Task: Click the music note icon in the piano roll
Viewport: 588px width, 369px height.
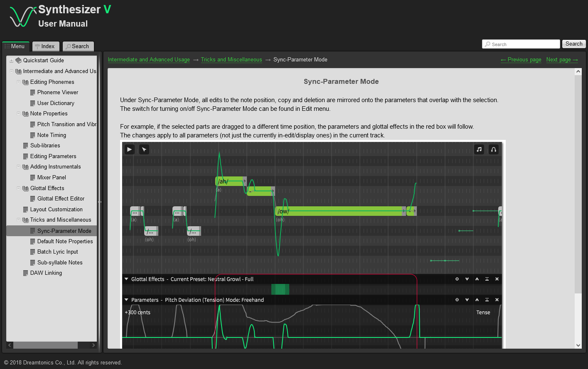Action: [x=479, y=149]
